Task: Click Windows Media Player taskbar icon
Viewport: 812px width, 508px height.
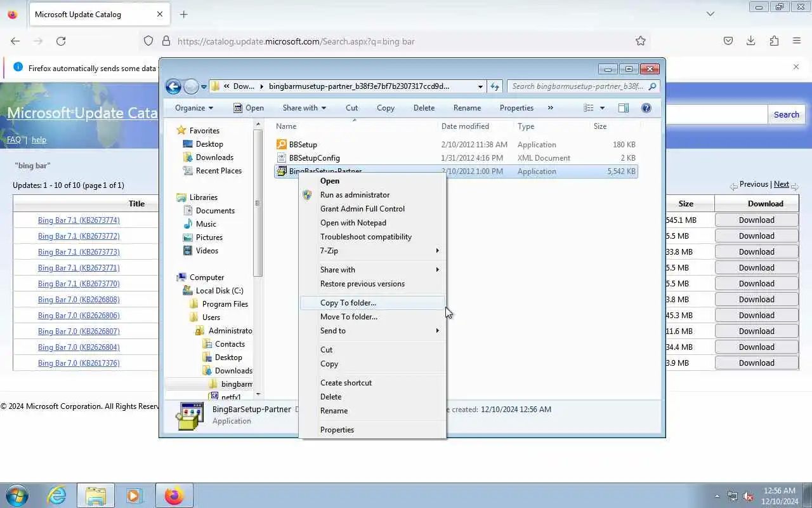Action: pos(134,495)
